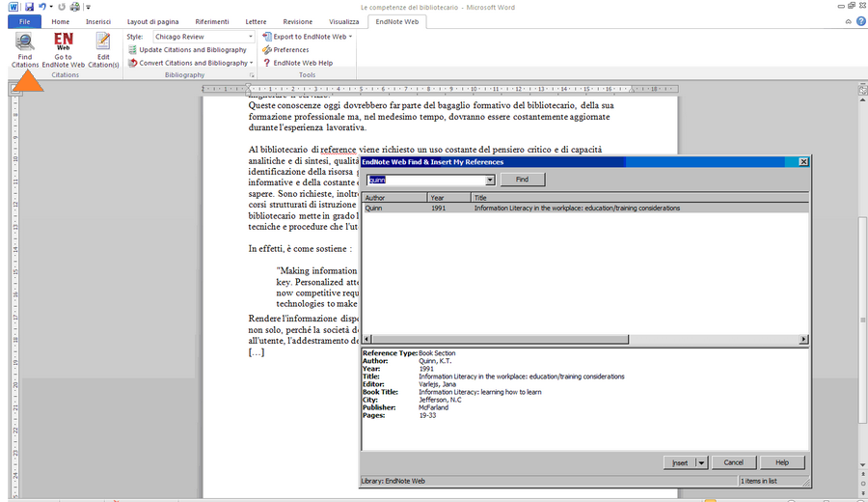
Task: Select the Quinn 1991 reference row
Action: 579,208
